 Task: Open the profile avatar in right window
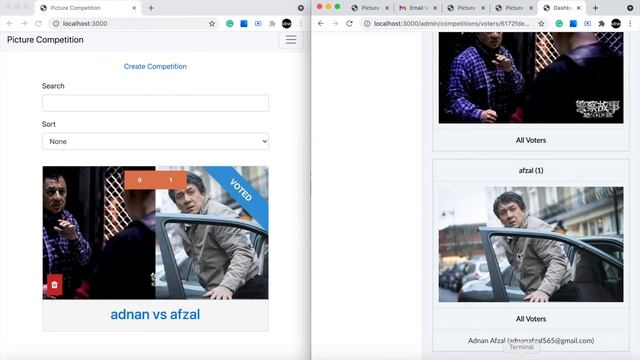[x=616, y=24]
